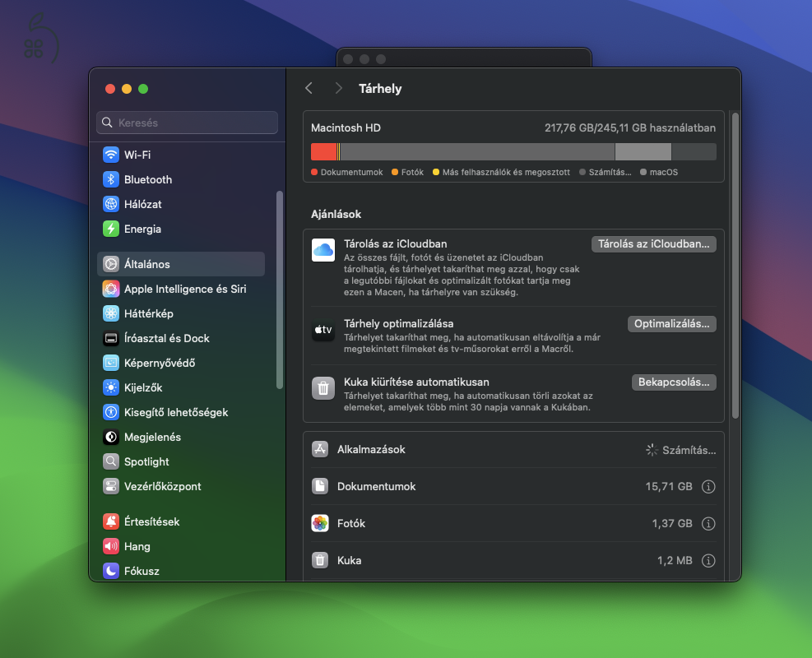The height and width of the screenshot is (658, 812).
Task: Click the Keresés search field
Action: tap(188, 123)
